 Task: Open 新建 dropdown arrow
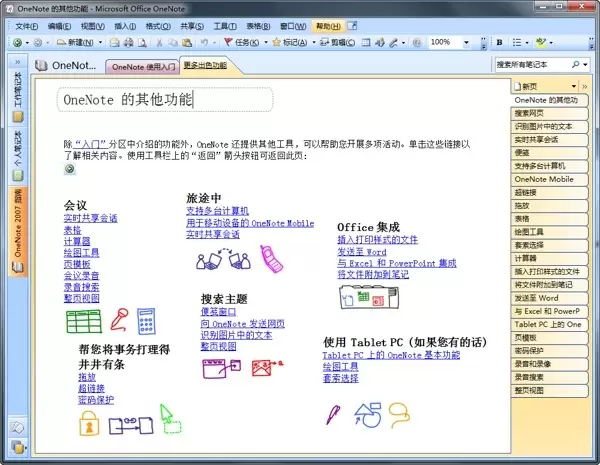[101, 42]
